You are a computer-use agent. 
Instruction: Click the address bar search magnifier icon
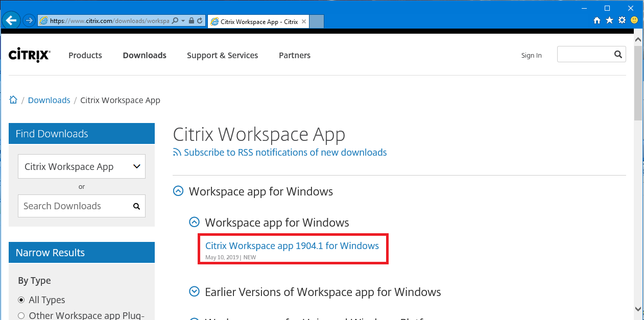tap(175, 21)
